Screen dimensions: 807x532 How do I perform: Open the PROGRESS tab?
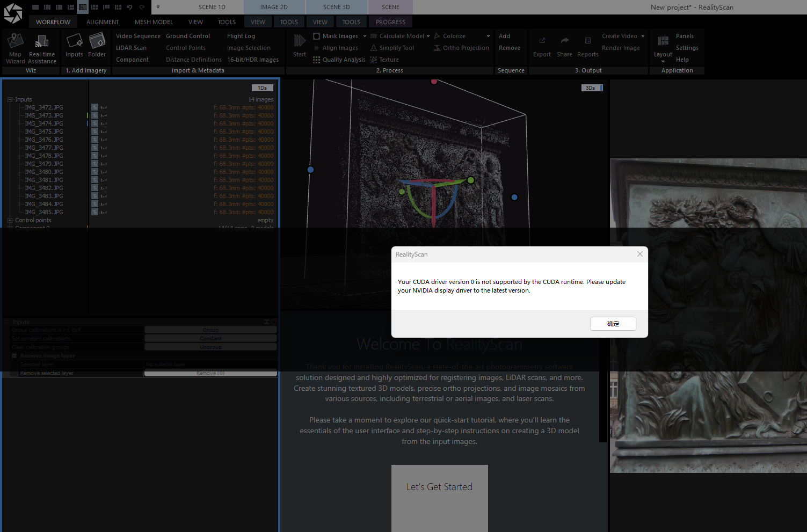point(390,22)
